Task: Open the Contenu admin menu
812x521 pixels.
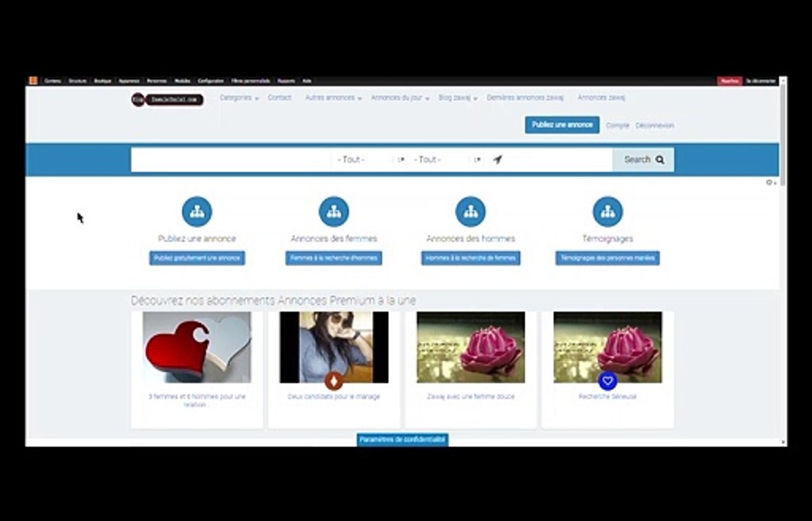Action: (x=52, y=81)
